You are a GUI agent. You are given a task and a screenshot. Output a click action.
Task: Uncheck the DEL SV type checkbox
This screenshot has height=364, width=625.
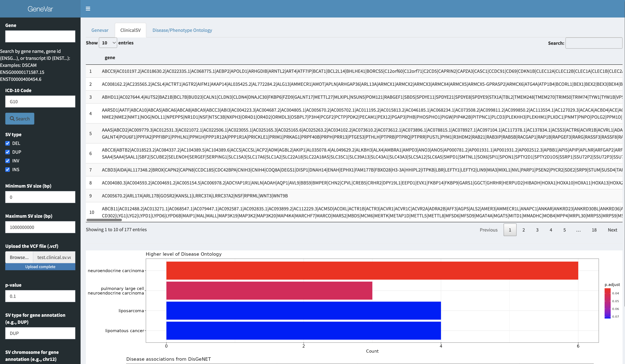pos(8,143)
